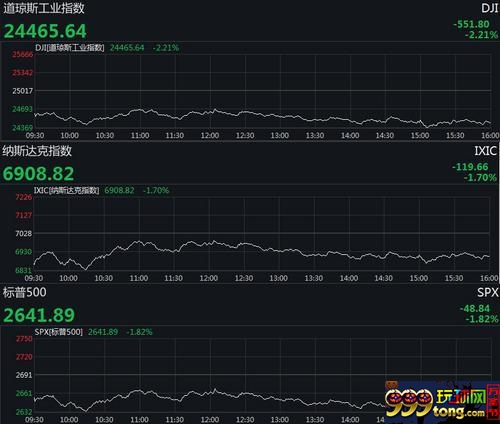Image resolution: width=500 pixels, height=424 pixels.
Task: Click the Dow Jones intraday chart line
Action: click(x=262, y=117)
